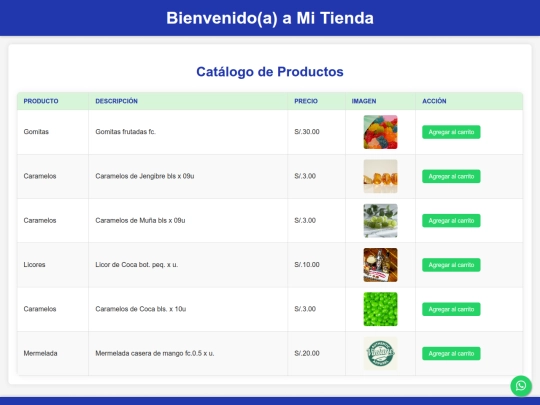
Task: Open the green Caramelos de Coca image
Action: click(380, 309)
